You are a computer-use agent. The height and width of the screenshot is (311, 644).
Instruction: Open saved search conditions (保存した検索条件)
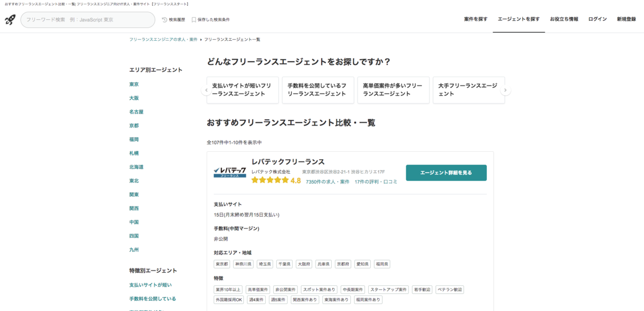tap(210, 20)
